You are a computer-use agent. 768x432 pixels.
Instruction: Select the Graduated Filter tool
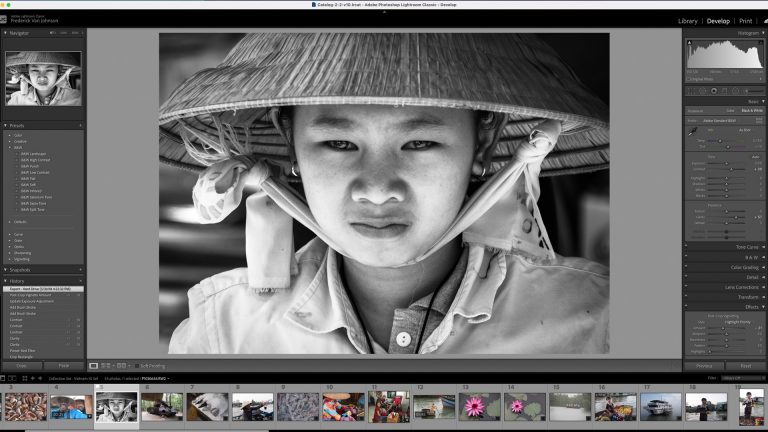tap(724, 91)
